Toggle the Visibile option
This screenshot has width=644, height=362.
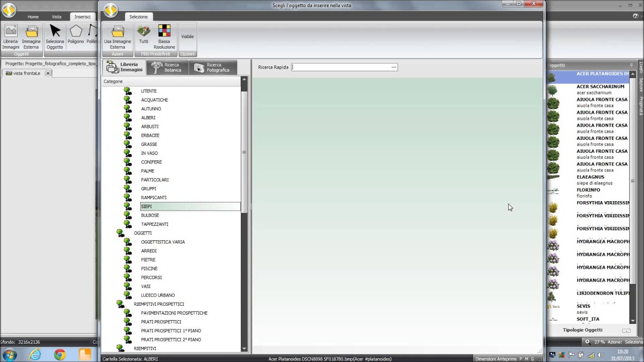[x=187, y=37]
